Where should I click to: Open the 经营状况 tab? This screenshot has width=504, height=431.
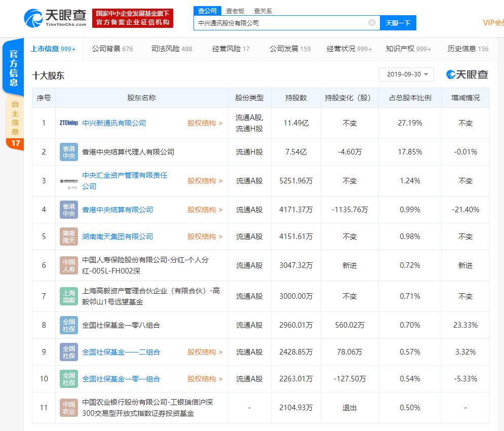(x=349, y=49)
